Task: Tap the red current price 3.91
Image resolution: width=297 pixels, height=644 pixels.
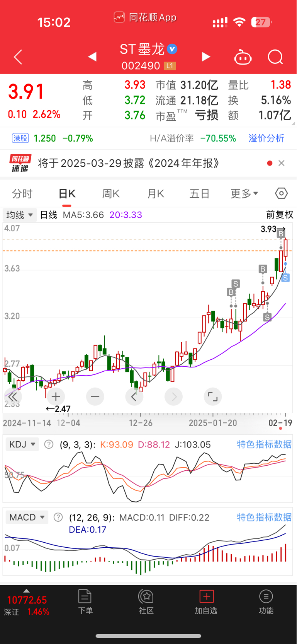Action: [x=26, y=92]
